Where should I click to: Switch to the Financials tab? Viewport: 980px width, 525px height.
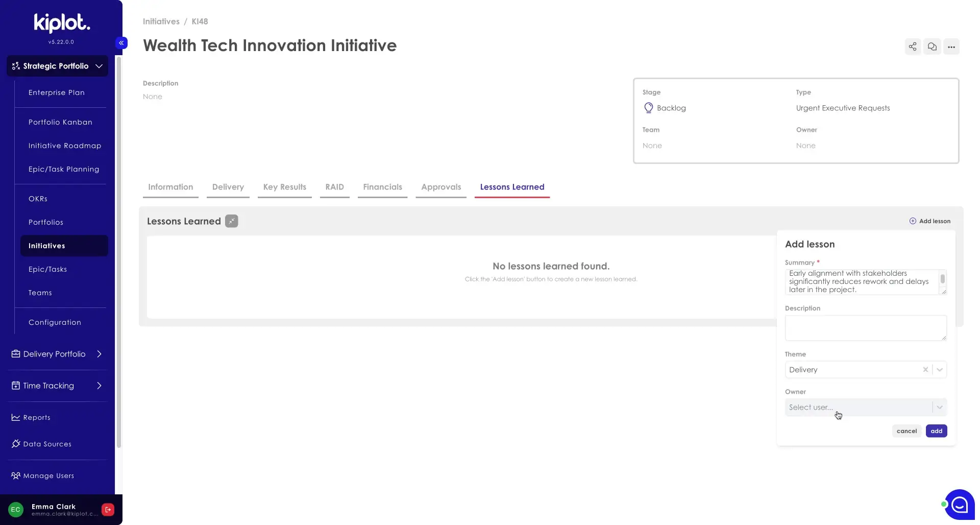coord(382,187)
